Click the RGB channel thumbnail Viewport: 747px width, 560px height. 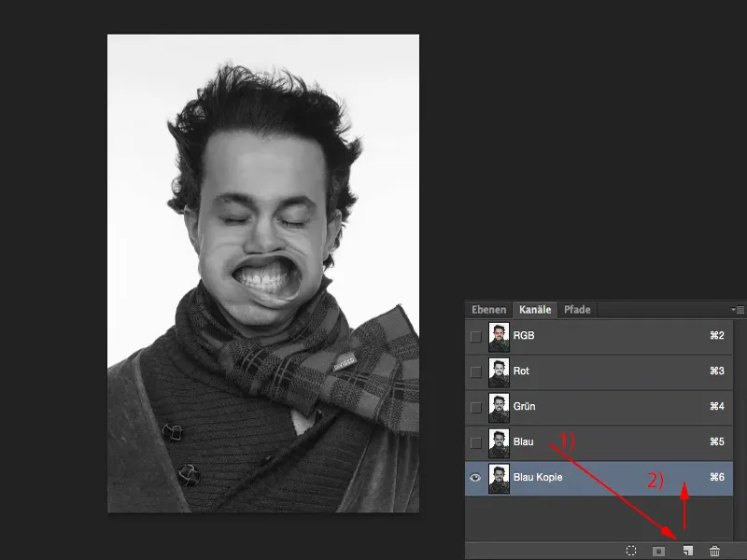tap(499, 337)
